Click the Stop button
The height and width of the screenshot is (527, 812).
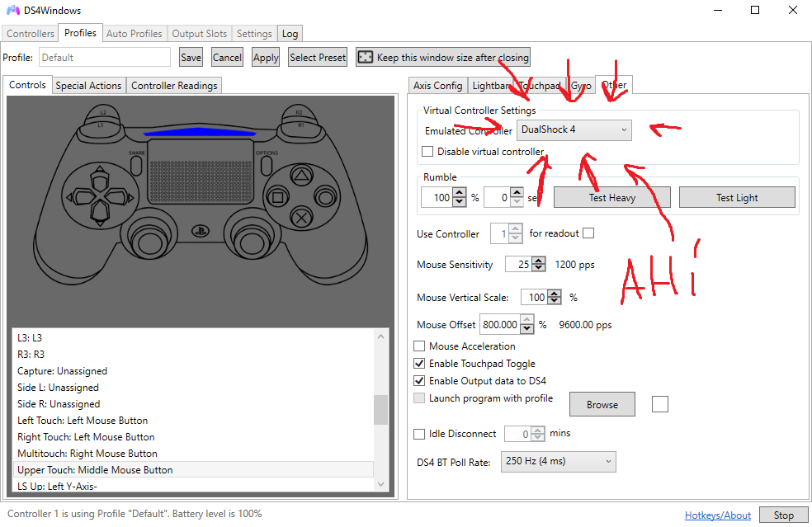point(783,515)
